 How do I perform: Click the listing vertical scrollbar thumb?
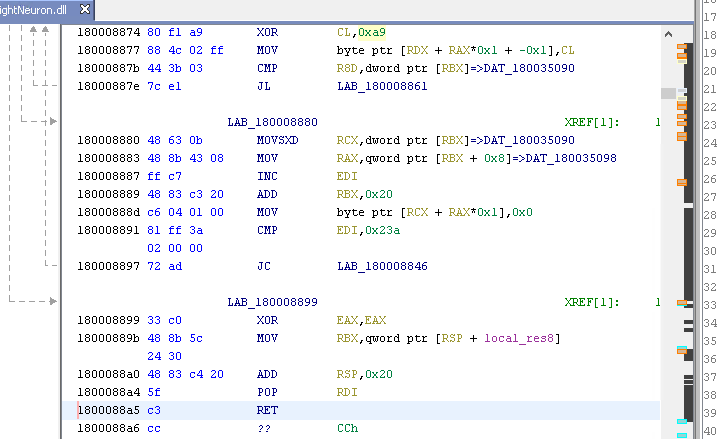(x=668, y=93)
